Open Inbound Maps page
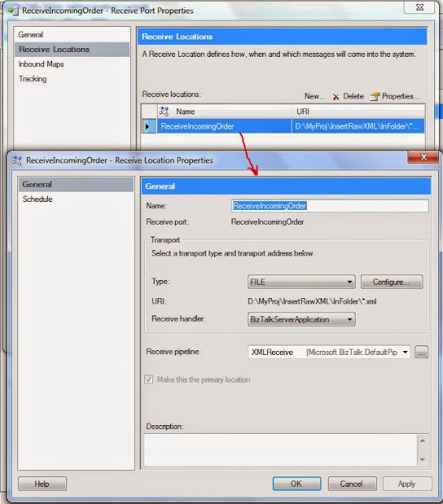 pyautogui.click(x=41, y=65)
